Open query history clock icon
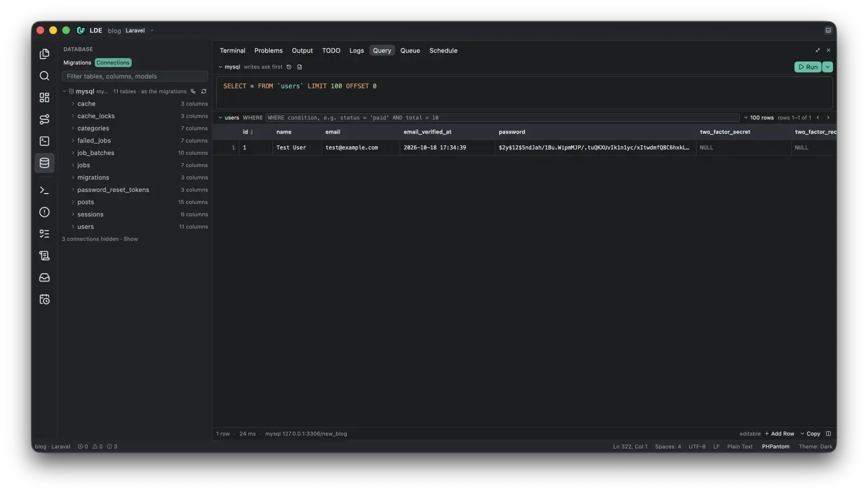The image size is (868, 494). pos(289,67)
